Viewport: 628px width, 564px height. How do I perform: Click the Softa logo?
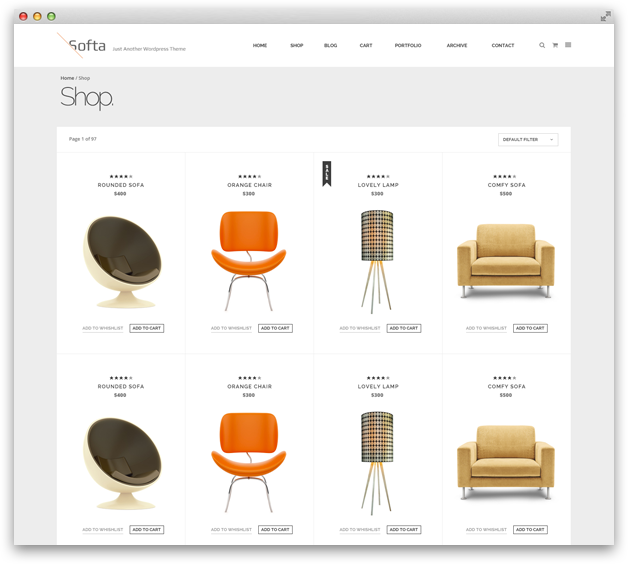85,45
